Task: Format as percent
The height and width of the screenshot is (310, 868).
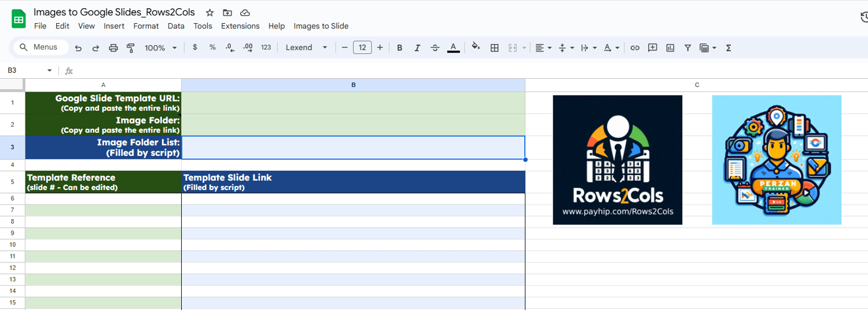Action: click(x=212, y=48)
